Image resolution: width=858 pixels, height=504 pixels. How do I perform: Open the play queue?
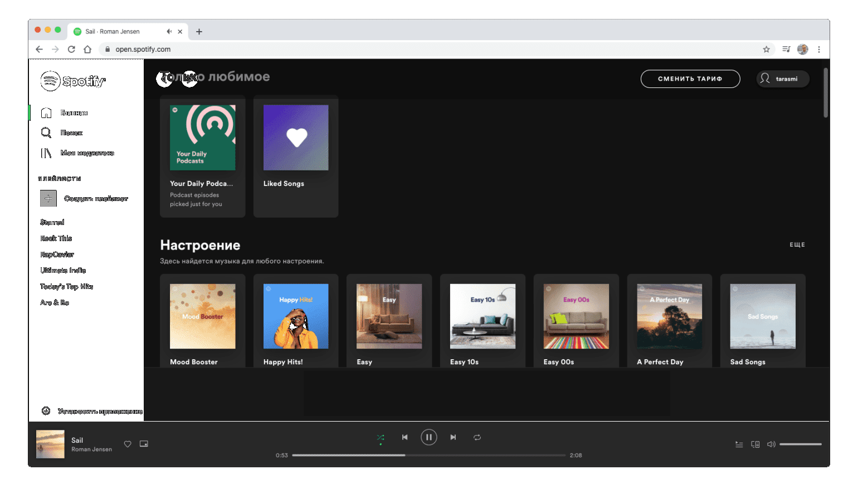tap(739, 444)
